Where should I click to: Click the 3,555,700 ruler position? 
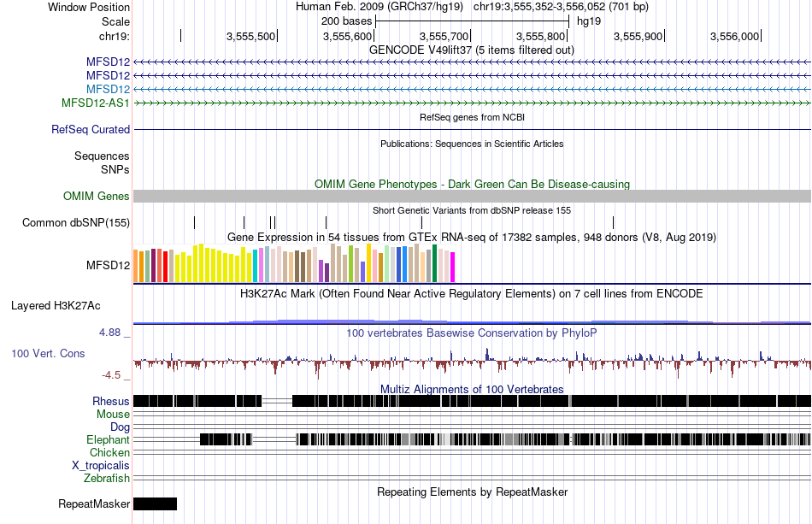coord(444,36)
